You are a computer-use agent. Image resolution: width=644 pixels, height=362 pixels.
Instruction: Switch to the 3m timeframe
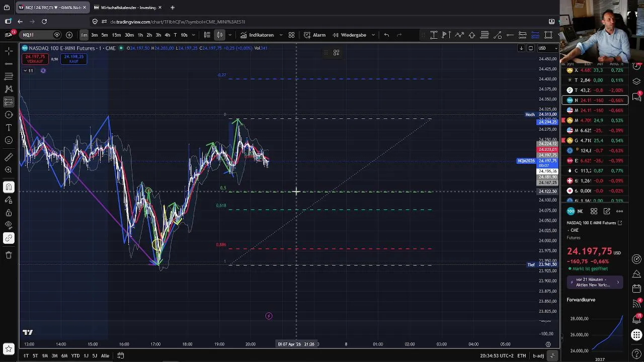tap(94, 35)
